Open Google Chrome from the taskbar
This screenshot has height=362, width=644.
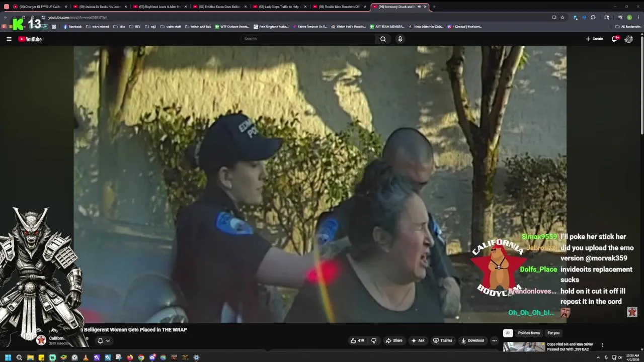(141, 357)
